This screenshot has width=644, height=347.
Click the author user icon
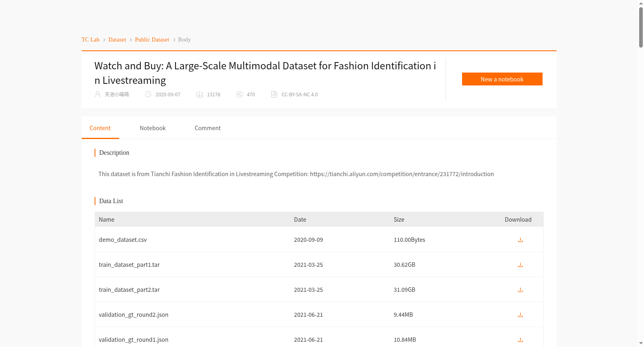point(97,94)
